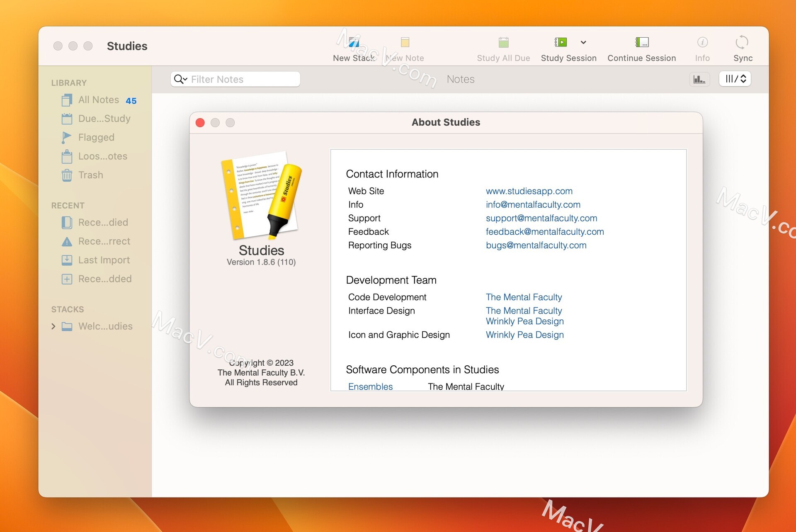Click the Last Import download icon

tap(67, 260)
